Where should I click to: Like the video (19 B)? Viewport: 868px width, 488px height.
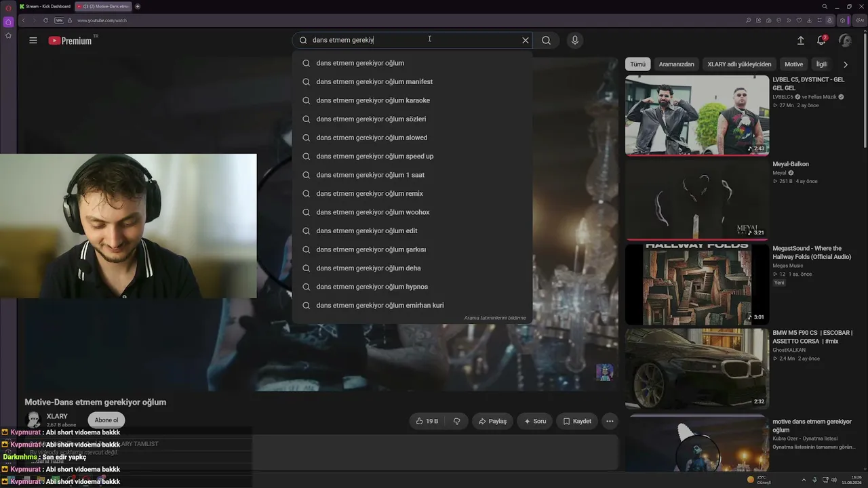[x=427, y=421]
